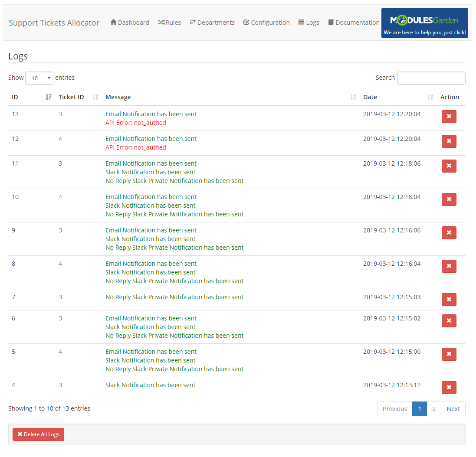Screen dimensions: 476x457
Task: Open ticket 3 link in log 6
Action: click(60, 318)
